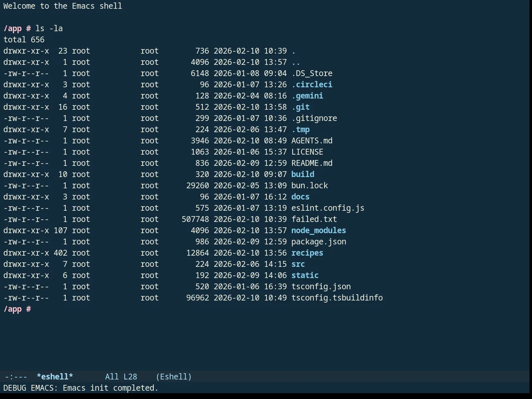Viewport: 532px width, 399px height.
Task: Click the 'ls -la' command text
Action: [49, 28]
